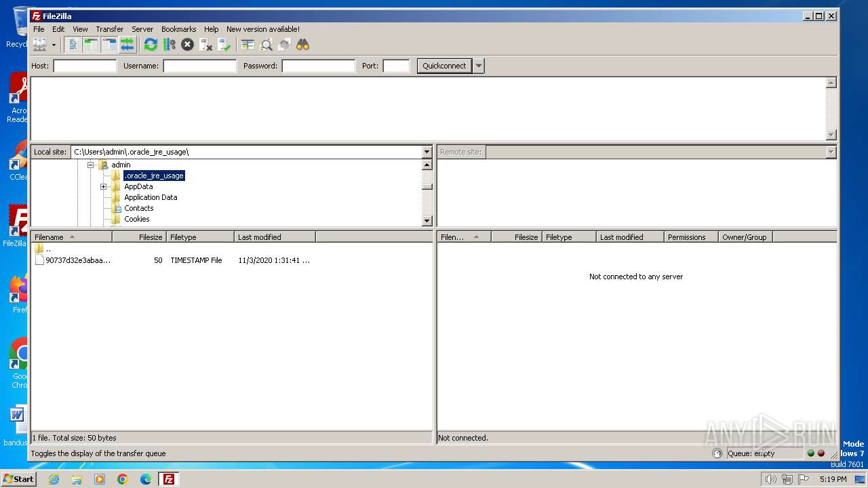The image size is (868, 488).
Task: Toggle synchronized browsing
Action: pyautogui.click(x=284, y=45)
